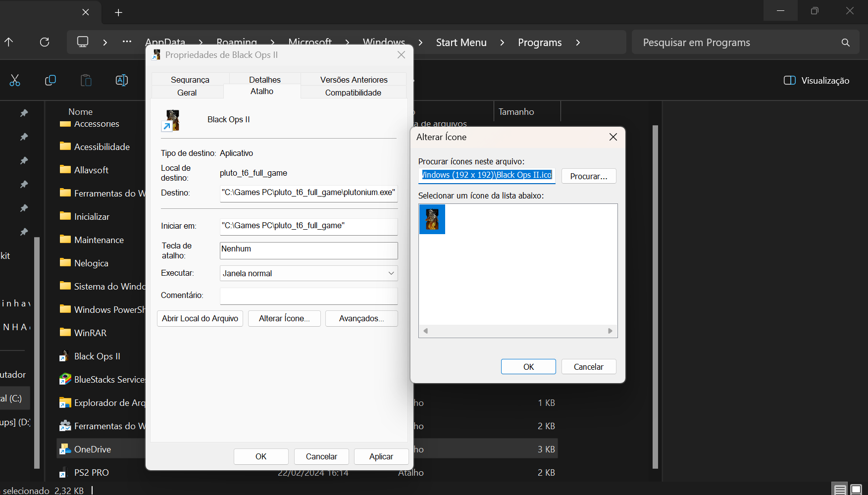
Task: Open the Nelogica folder
Action: 91,263
